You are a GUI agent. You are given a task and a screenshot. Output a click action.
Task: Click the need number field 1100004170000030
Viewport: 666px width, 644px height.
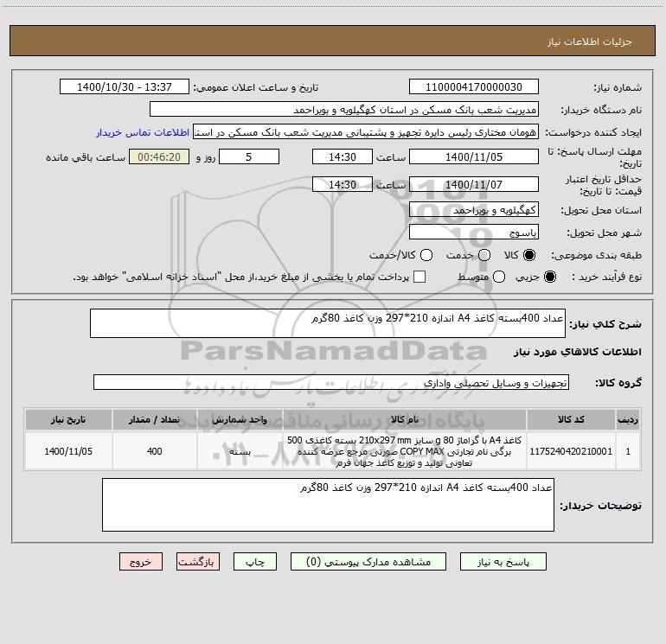coord(474,87)
